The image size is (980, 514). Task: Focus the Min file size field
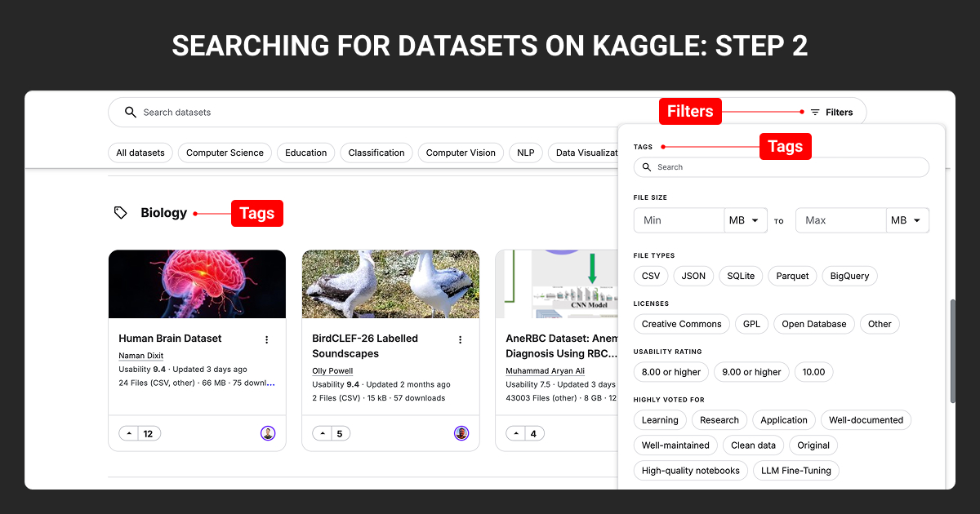click(x=679, y=220)
